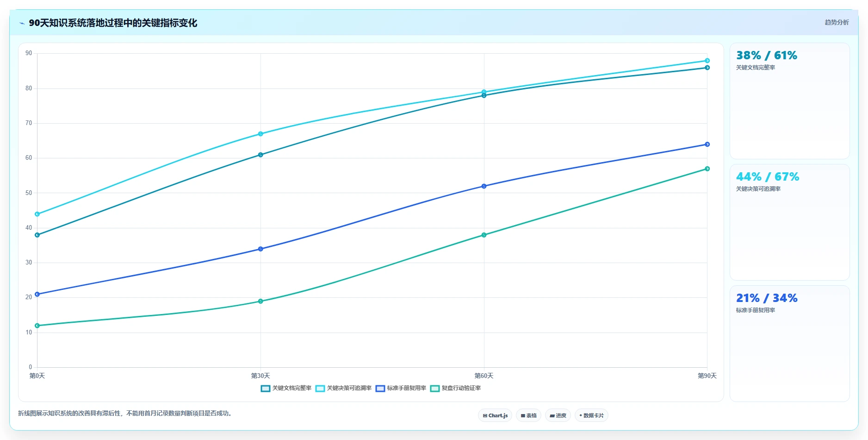The image size is (868, 440).
Task: Click the 第30天 x-axis label
Action: 260,376
